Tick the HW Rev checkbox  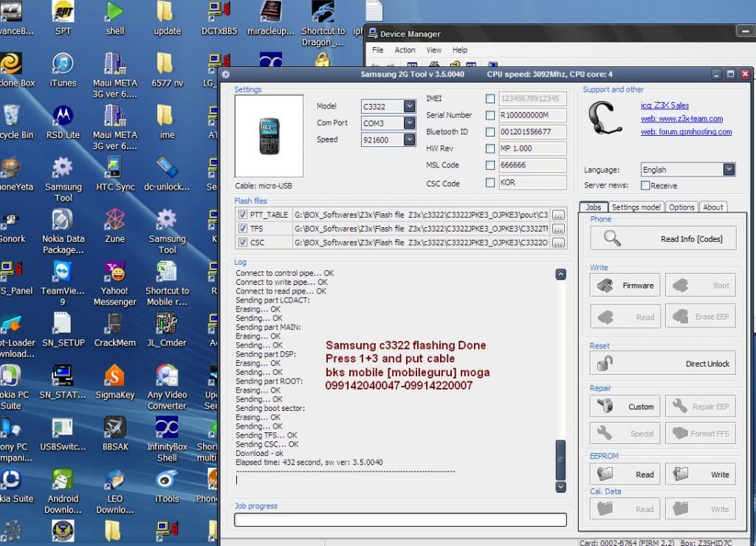click(x=490, y=148)
